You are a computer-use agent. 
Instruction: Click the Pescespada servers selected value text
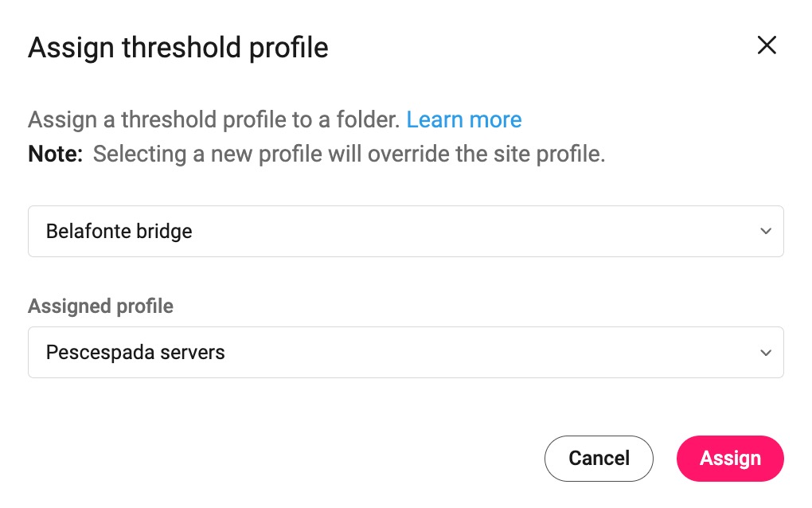[x=135, y=353]
